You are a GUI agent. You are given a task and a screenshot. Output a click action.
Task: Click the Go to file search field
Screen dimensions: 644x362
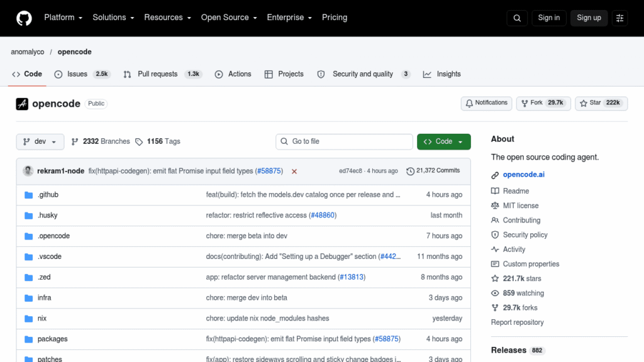(x=344, y=141)
